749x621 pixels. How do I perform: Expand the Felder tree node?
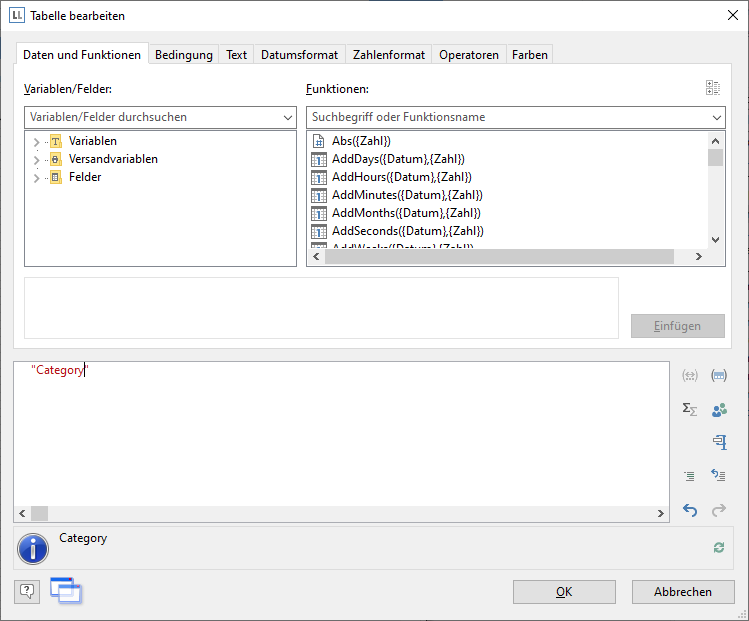coord(37,178)
